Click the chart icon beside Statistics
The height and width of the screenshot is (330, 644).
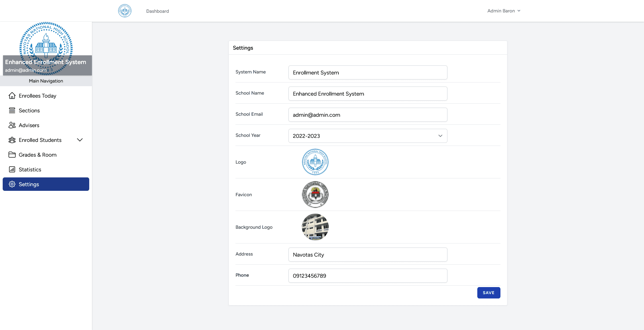coord(12,169)
